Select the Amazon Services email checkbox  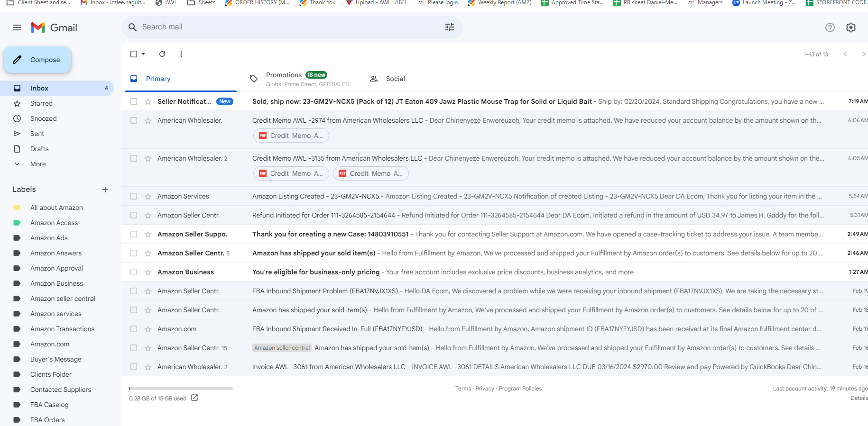[134, 196]
